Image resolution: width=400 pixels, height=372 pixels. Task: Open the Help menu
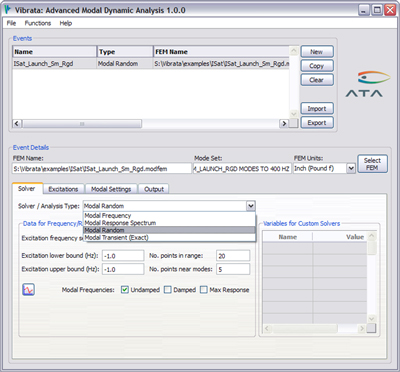point(66,23)
